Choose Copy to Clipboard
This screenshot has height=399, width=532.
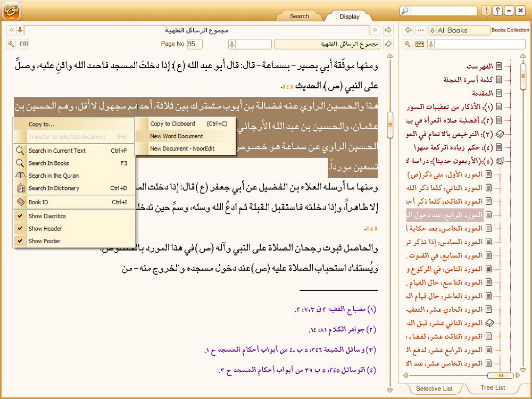coord(185,124)
